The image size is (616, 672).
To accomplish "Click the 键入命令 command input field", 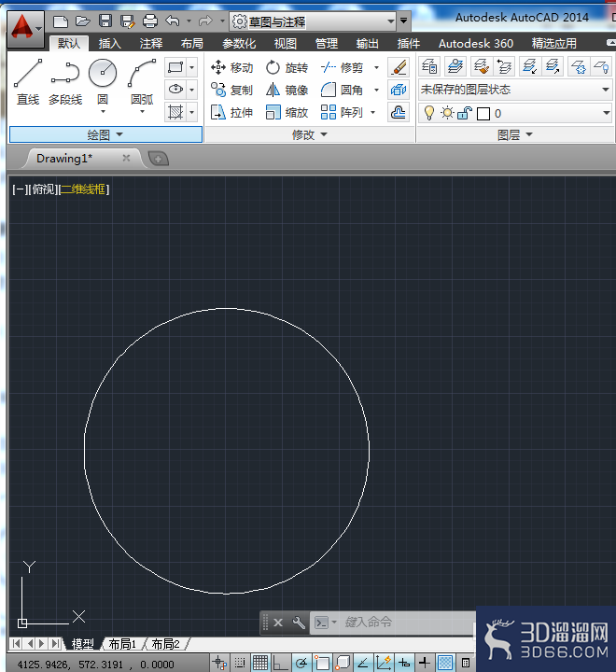I will point(392,622).
